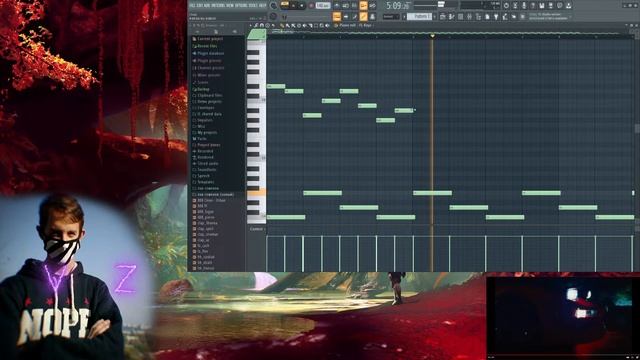Viewport: 640px width, 360px height.
Task: Open the Piano roll window icon
Action: tap(452, 17)
